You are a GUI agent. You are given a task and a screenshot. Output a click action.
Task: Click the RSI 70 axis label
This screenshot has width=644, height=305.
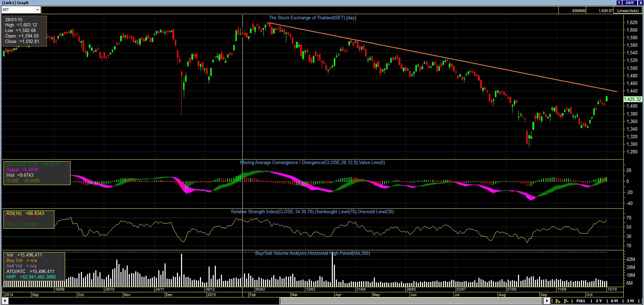(629, 218)
